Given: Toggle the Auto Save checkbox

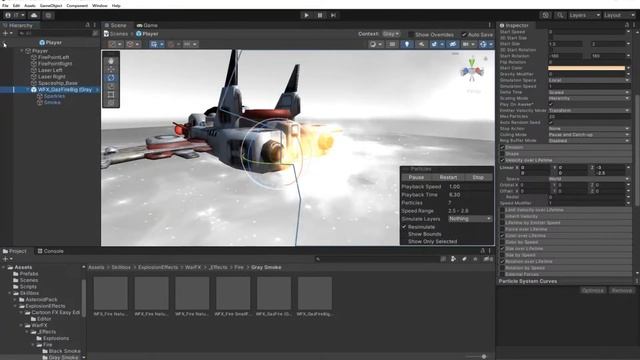Looking at the screenshot, I should (x=464, y=34).
